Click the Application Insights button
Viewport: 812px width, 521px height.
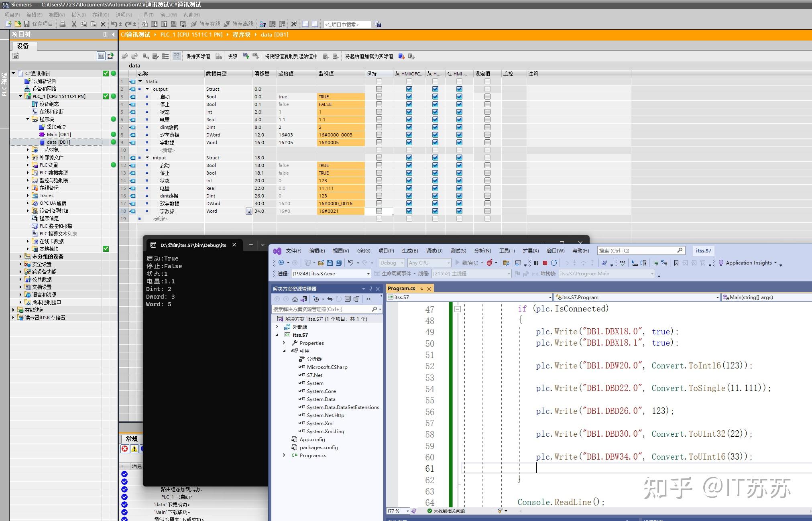[748, 263]
